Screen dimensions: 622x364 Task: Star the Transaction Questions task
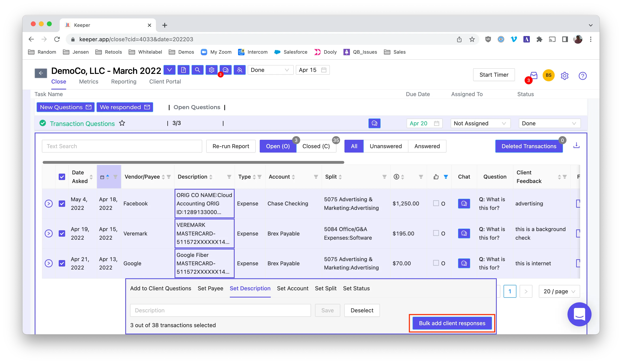point(122,123)
